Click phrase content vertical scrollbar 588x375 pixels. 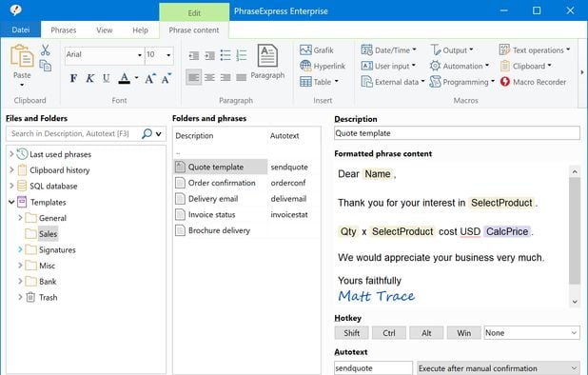tap(575, 230)
